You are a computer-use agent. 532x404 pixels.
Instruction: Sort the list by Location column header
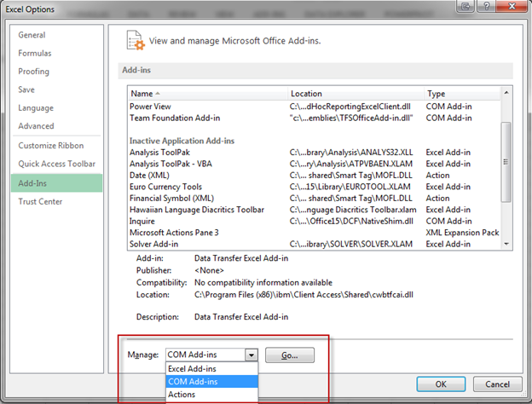pos(356,94)
